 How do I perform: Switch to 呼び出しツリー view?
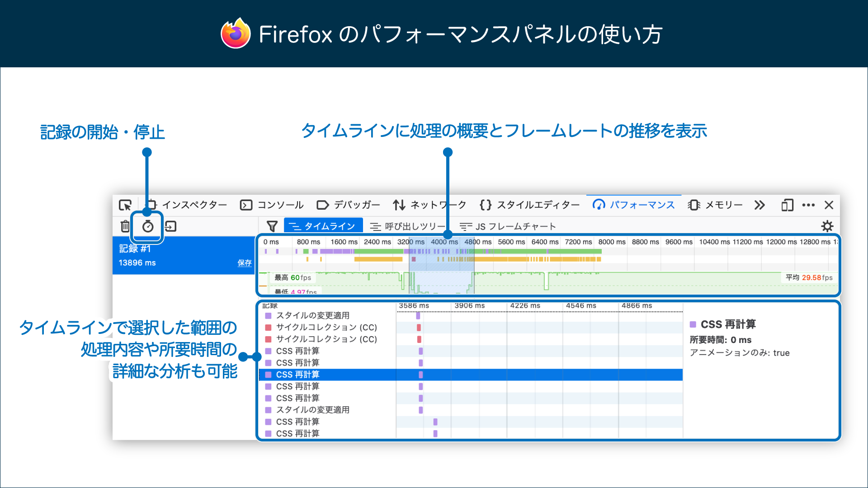[x=408, y=226]
